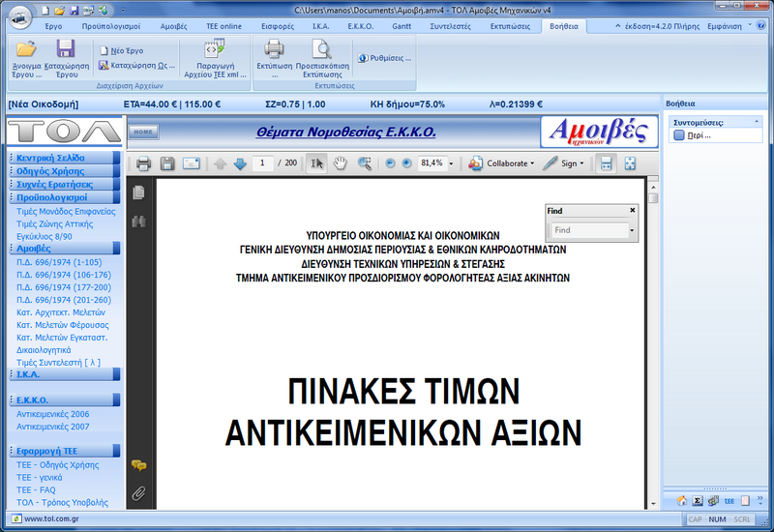
Task: Open the attachments paperclip panel
Action: click(x=139, y=493)
